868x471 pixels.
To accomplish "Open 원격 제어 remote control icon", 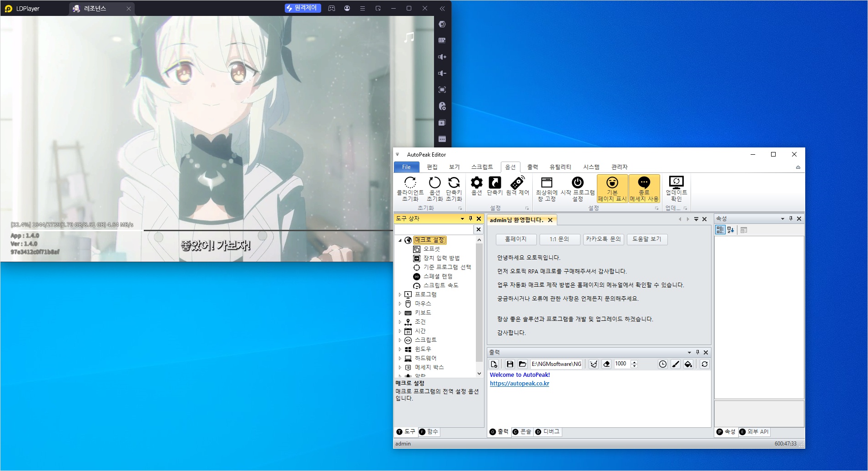I will point(518,183).
